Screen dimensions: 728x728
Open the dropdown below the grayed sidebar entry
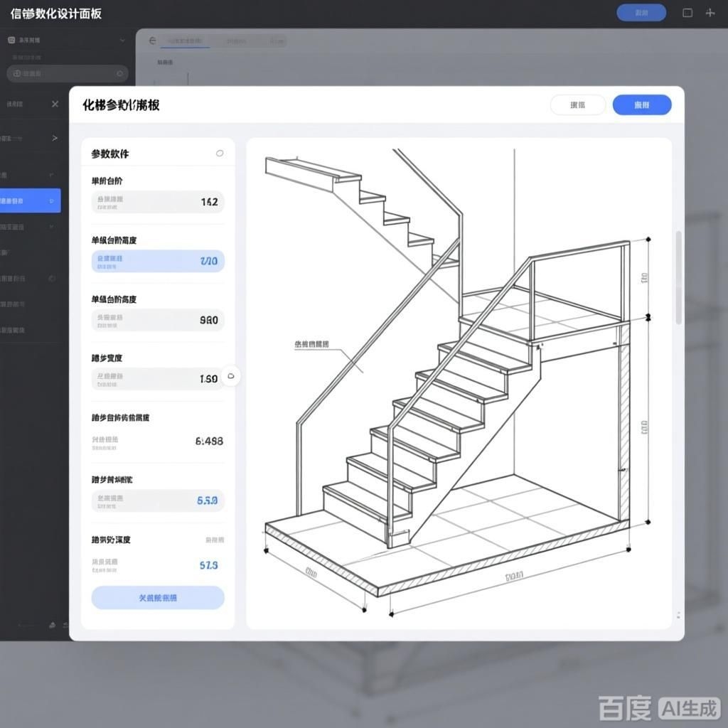52,227
